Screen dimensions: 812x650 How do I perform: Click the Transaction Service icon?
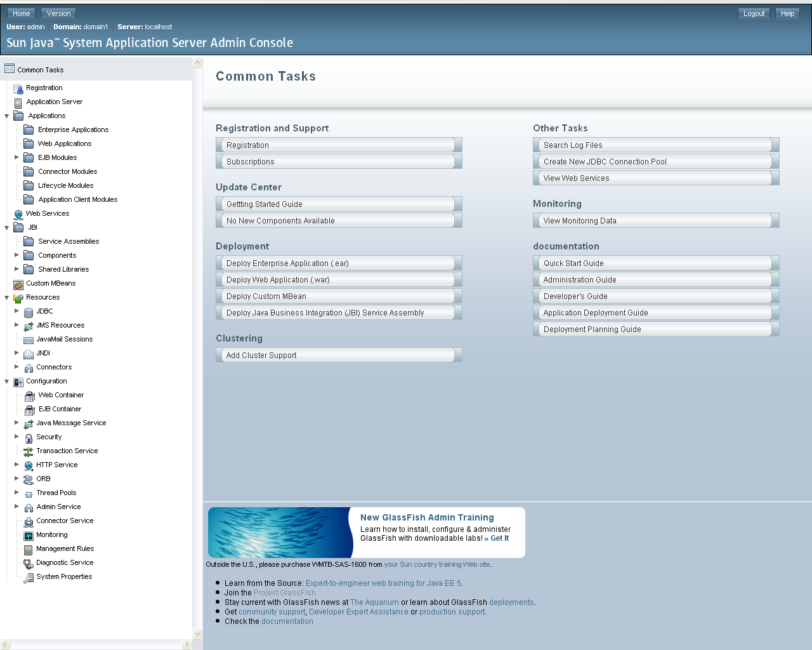(x=29, y=451)
